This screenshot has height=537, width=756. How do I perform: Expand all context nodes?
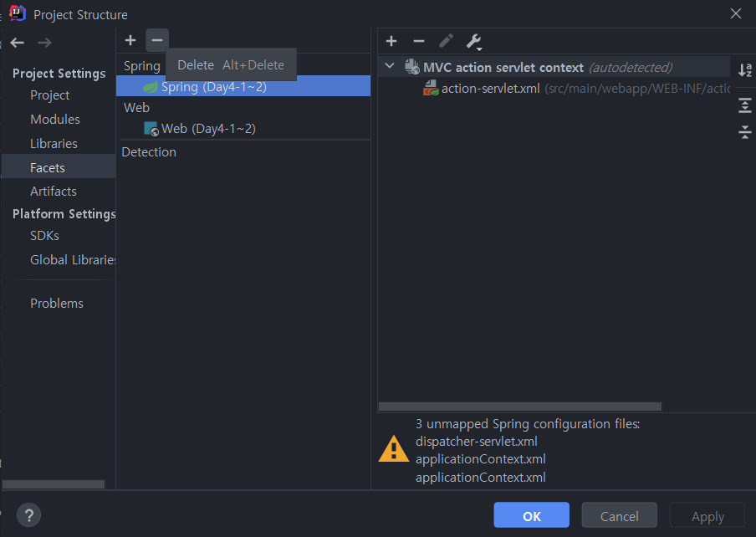pos(745,105)
